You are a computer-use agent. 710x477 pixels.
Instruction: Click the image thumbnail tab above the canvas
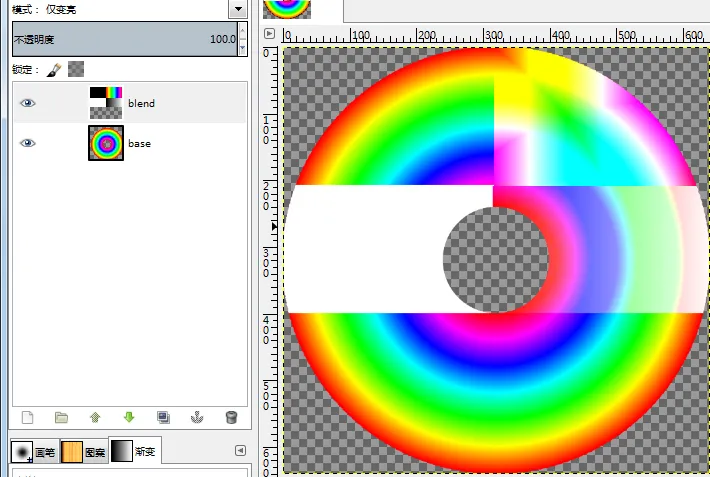287,9
